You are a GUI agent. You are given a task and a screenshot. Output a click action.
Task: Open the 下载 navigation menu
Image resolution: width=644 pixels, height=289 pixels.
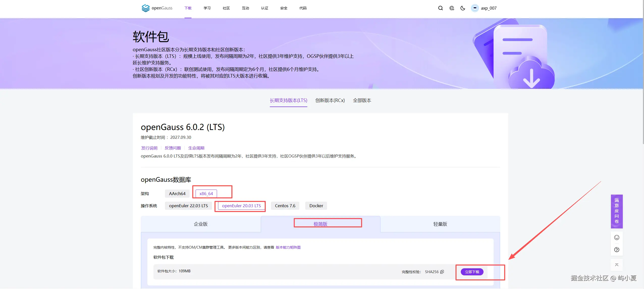click(188, 8)
